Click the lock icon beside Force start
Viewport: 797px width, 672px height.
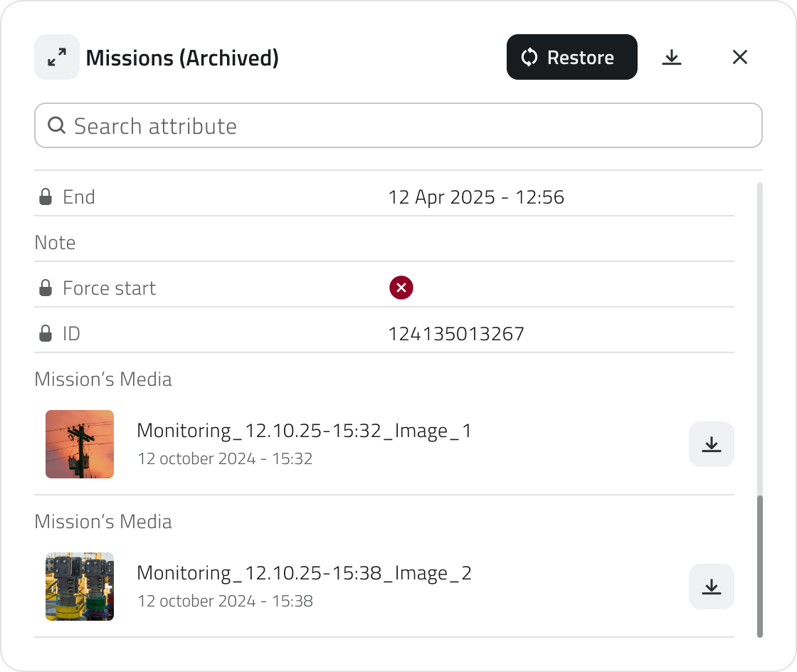coord(46,288)
